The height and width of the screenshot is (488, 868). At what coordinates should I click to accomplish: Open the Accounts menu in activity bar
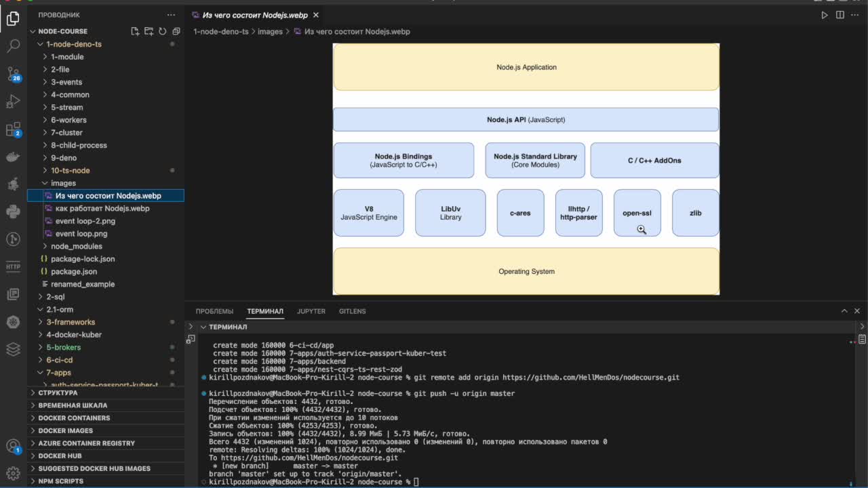point(13,446)
